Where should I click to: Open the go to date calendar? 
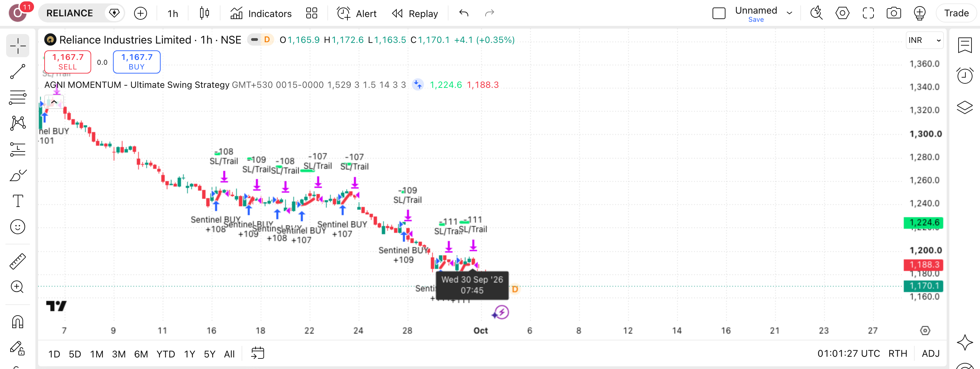pyautogui.click(x=258, y=353)
